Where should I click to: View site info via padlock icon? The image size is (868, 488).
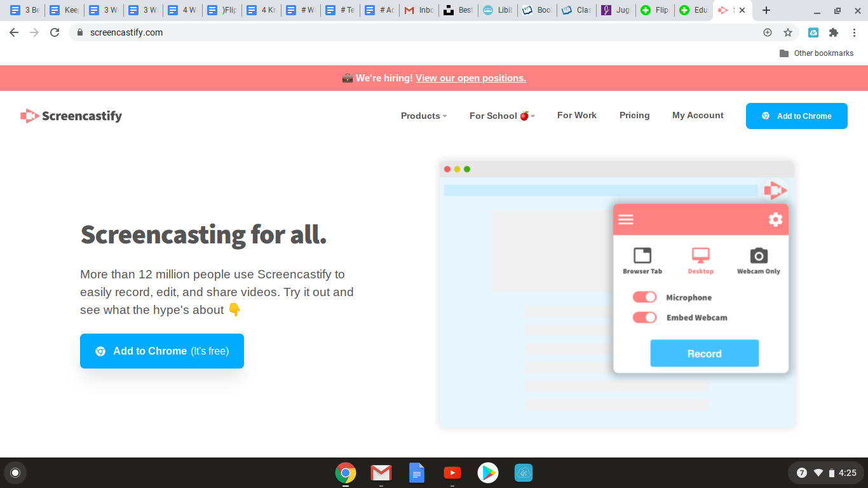point(79,32)
